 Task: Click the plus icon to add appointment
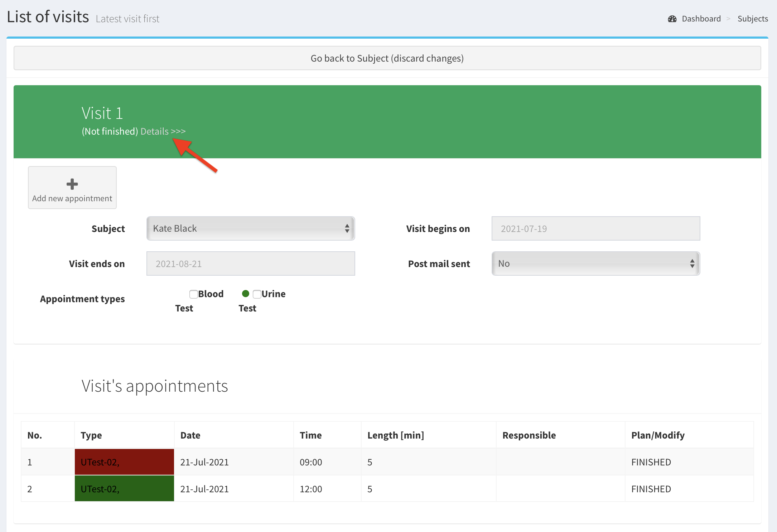(72, 184)
